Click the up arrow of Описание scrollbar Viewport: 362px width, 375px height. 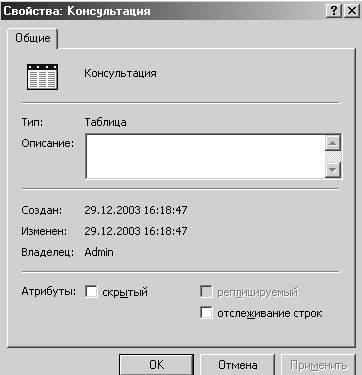pos(333,143)
